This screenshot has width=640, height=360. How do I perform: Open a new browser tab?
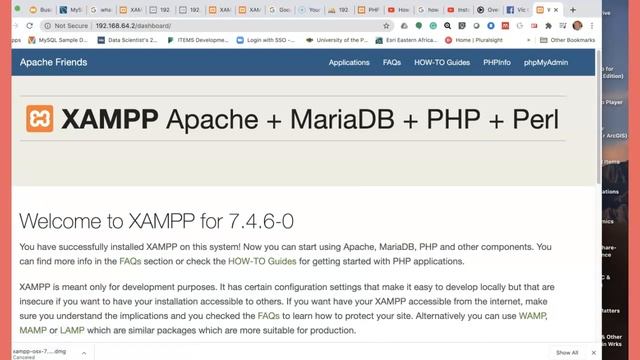coord(573,10)
